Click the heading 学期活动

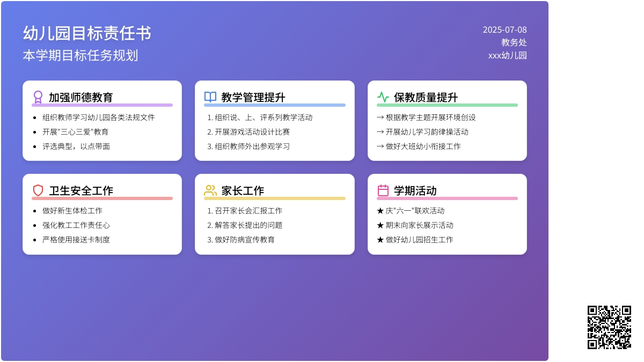click(x=415, y=191)
